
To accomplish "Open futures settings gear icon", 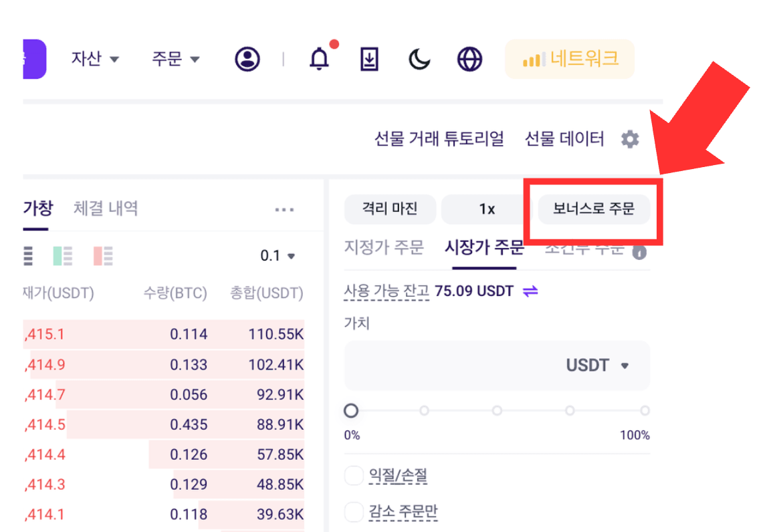I will [630, 140].
